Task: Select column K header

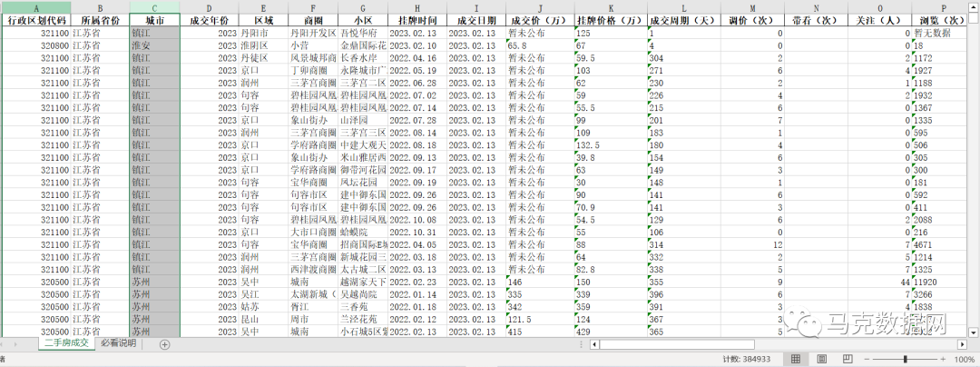Action: [611, 7]
